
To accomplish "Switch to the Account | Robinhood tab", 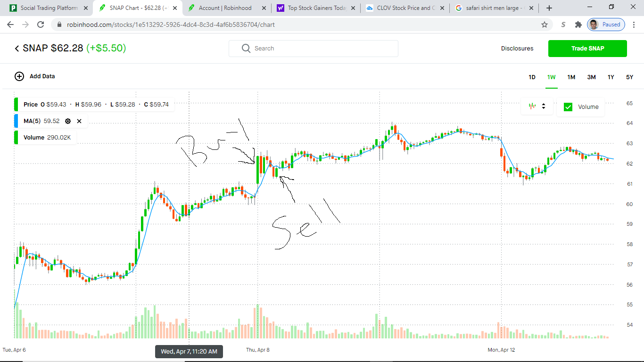I will [225, 8].
